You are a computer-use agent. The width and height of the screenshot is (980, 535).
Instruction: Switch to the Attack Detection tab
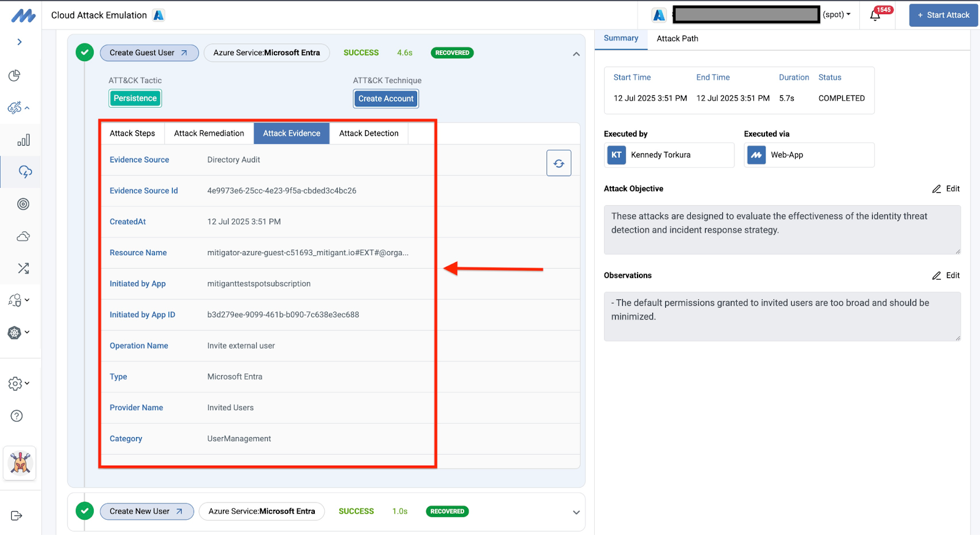pyautogui.click(x=369, y=133)
